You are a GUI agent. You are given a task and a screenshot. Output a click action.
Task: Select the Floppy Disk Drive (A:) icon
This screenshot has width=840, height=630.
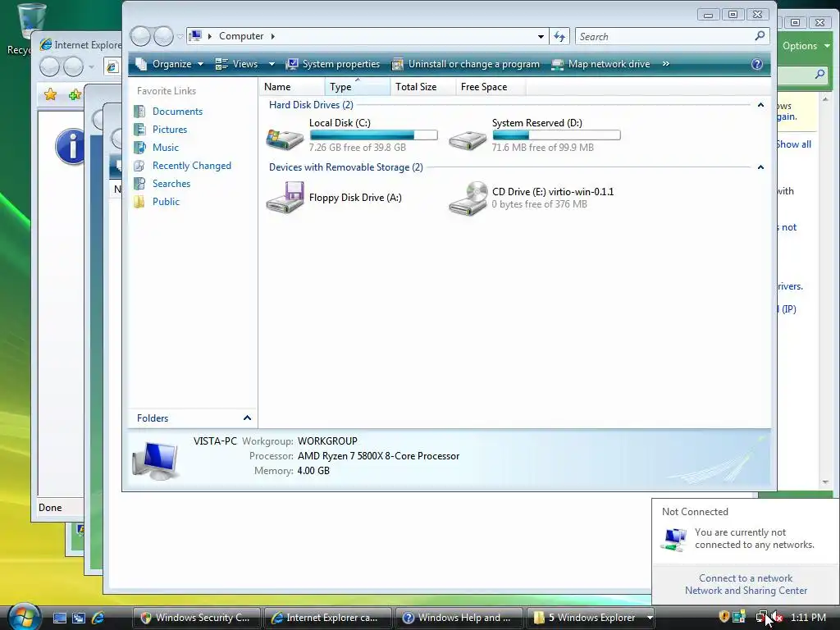coord(285,197)
